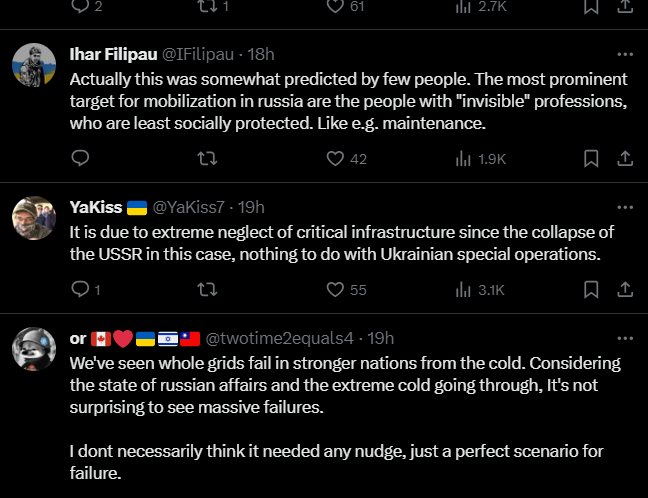648x498 pixels.
Task: Bookmark the YaKiss tweet
Action: [x=591, y=290]
